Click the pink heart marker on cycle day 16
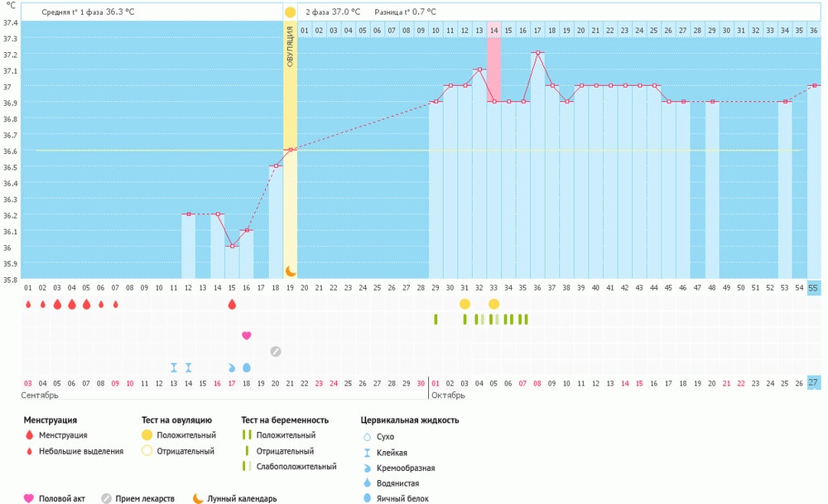Screen dimensions: 828x504 click(x=247, y=335)
